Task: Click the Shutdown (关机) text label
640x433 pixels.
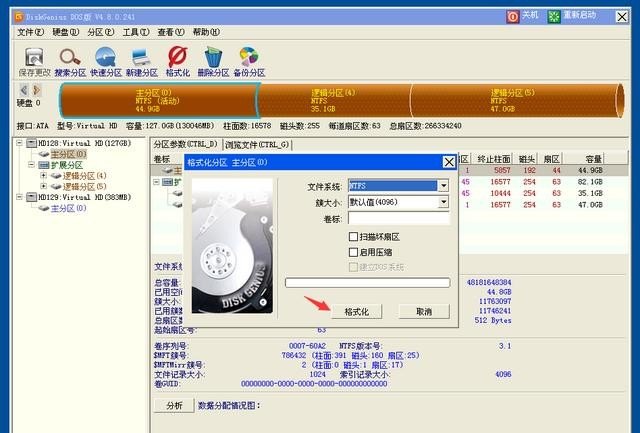Action: (530, 16)
